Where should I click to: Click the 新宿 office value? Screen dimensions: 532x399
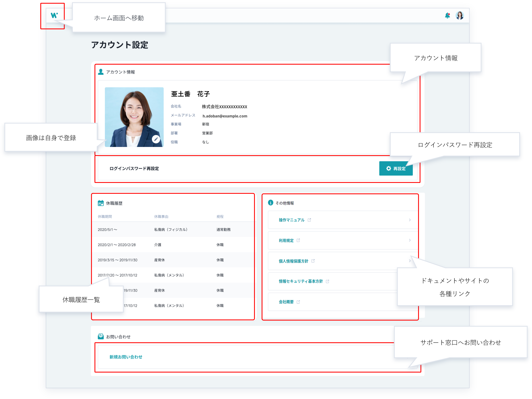click(x=206, y=124)
